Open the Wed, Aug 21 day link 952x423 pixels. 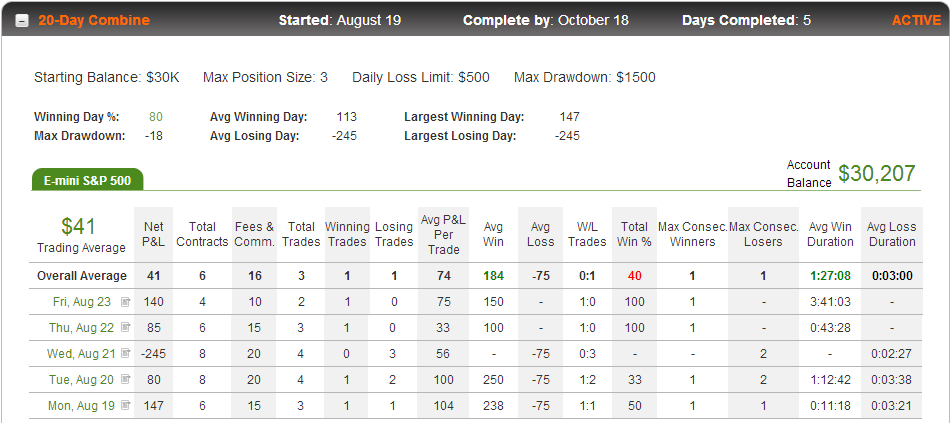tap(80, 353)
